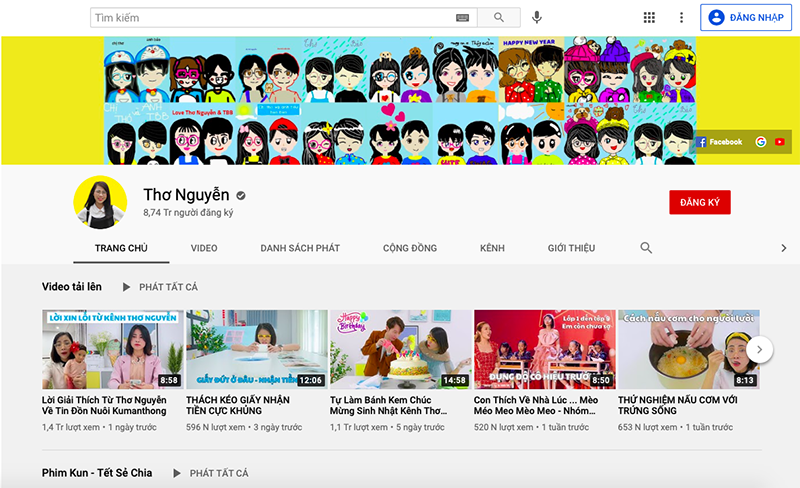Switch to the GIỚI THIỆU tab

(571, 248)
